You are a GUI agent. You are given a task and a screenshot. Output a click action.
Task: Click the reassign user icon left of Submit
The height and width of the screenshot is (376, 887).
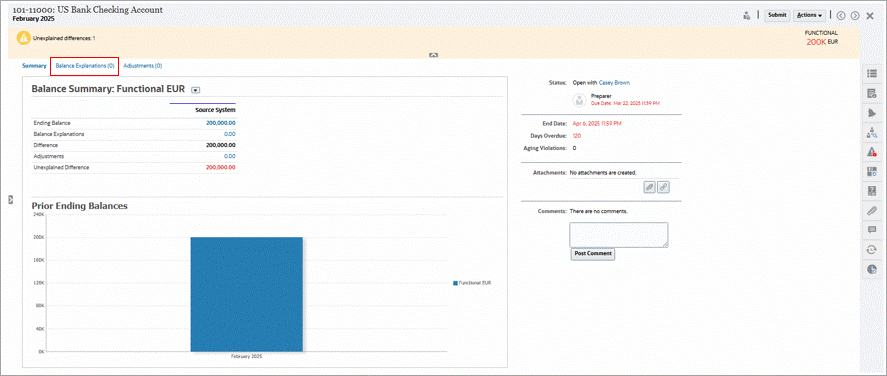[747, 15]
